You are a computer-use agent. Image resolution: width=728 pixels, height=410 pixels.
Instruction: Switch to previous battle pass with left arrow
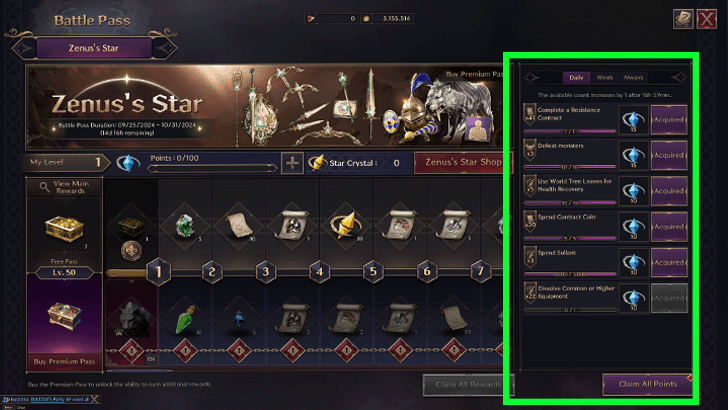pyautogui.click(x=23, y=48)
